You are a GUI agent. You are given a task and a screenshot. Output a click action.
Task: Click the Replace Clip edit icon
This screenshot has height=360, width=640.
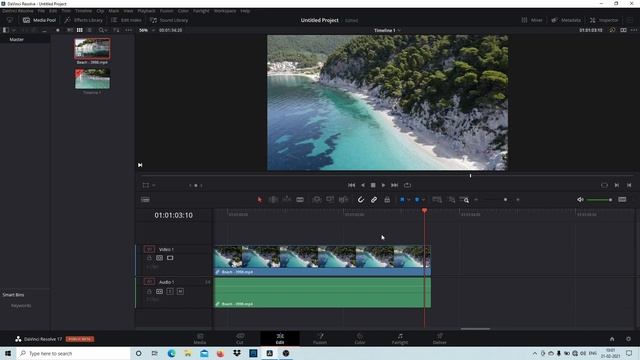(x=343, y=200)
